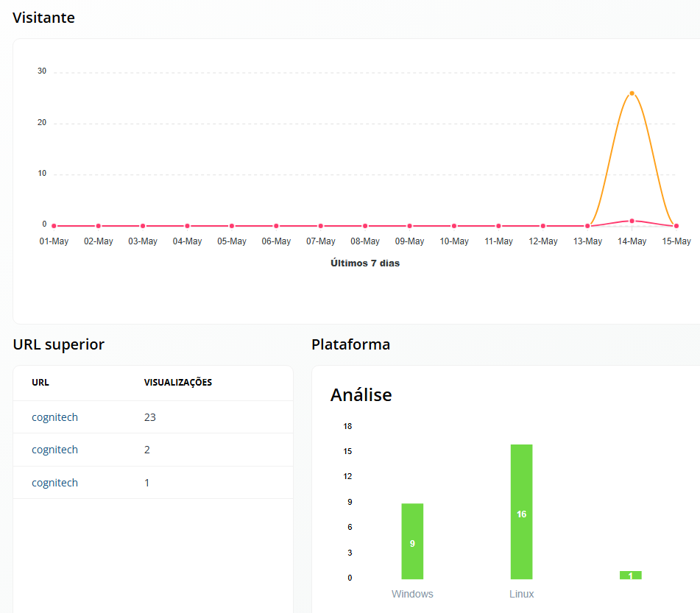Select the 23 views value cell
Image resolution: width=700 pixels, height=613 pixels.
[150, 417]
